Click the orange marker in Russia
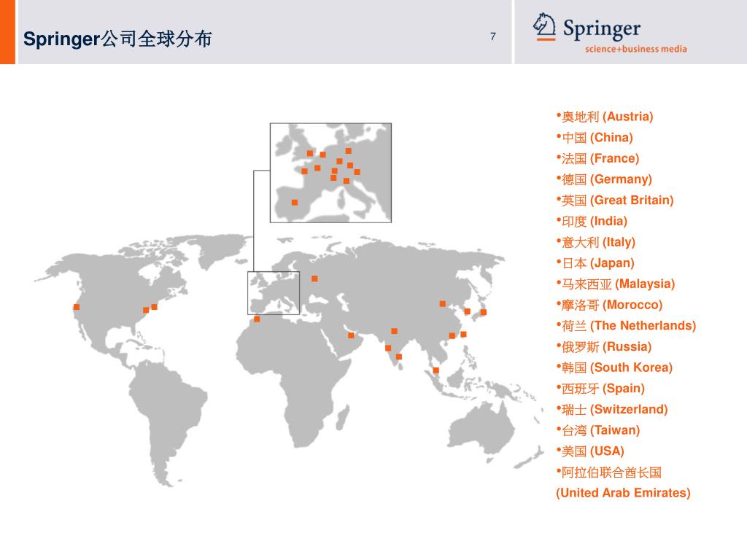 pyautogui.click(x=314, y=279)
